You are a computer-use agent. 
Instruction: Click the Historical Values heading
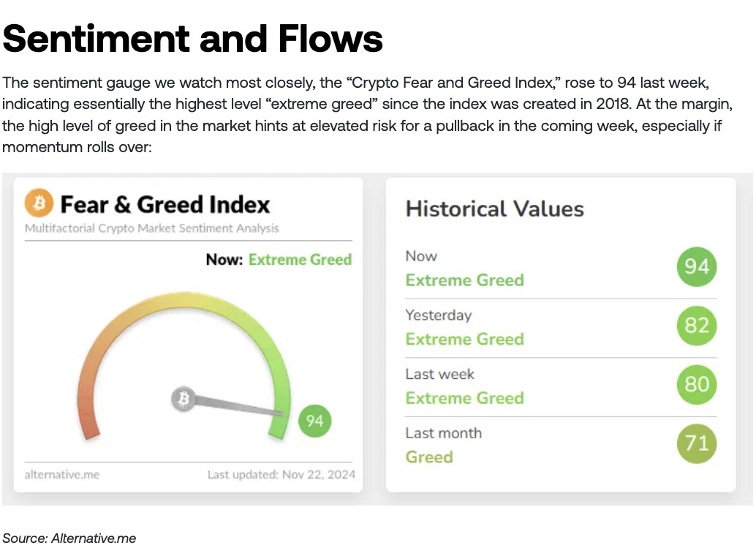pyautogui.click(x=494, y=209)
